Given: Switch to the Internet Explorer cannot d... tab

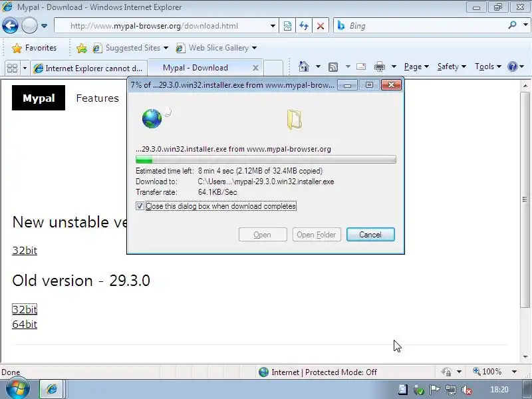Looking at the screenshot, I should 89,68.
